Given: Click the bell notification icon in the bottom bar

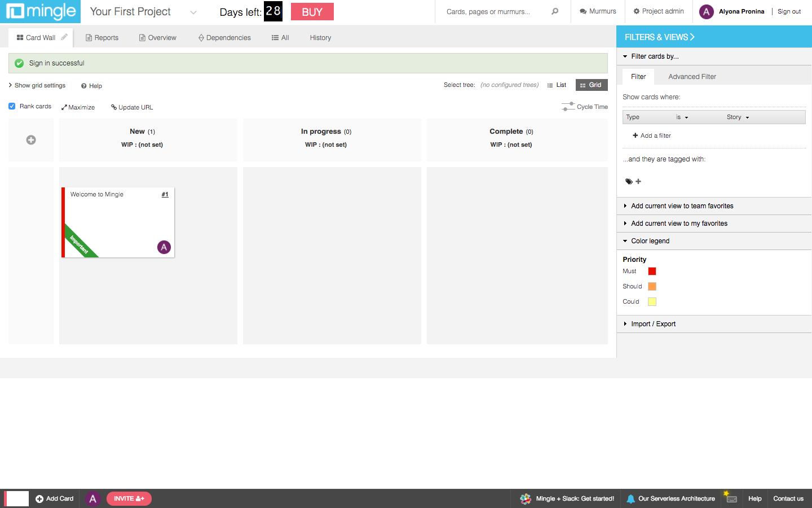Looking at the screenshot, I should (x=630, y=498).
